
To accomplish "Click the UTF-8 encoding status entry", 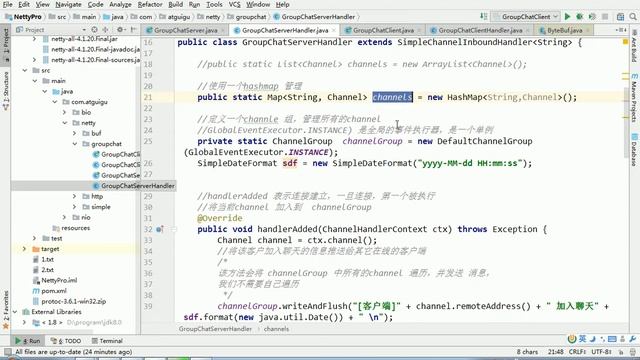I will click(601, 352).
